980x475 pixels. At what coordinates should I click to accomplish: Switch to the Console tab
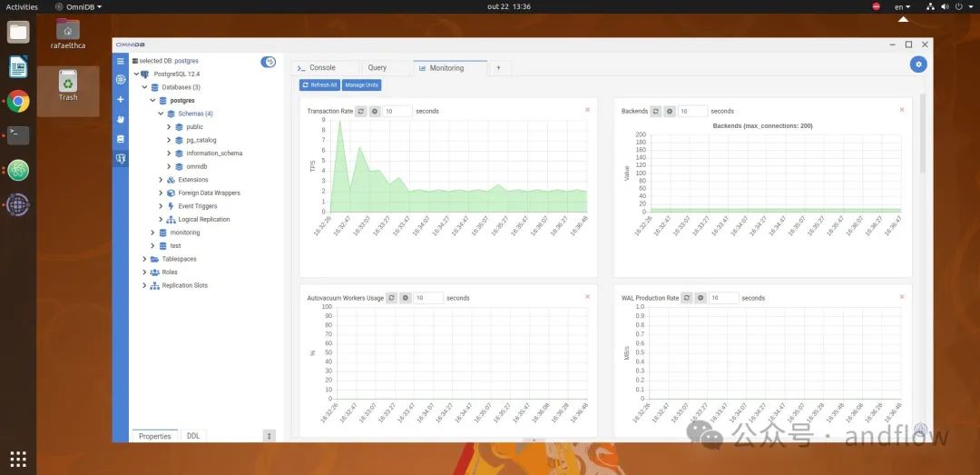coord(325,67)
